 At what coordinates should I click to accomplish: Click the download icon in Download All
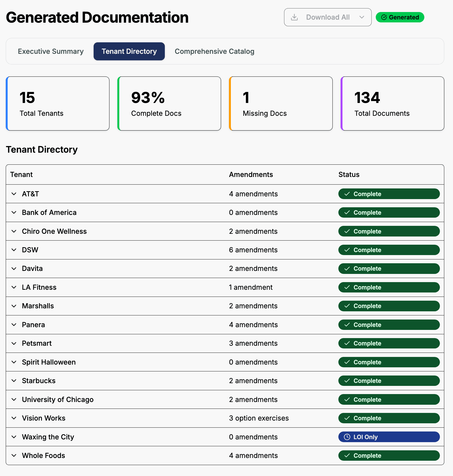(294, 17)
